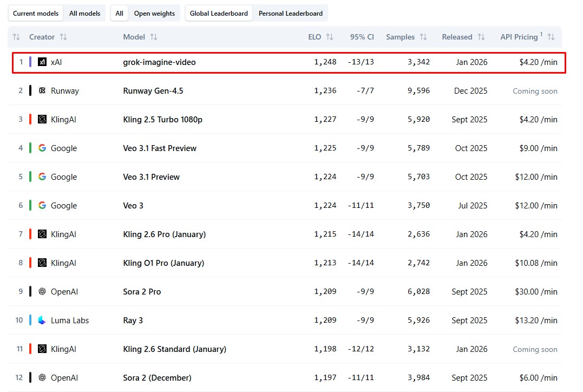Select the All weights filter
583x392 pixels.
click(119, 14)
